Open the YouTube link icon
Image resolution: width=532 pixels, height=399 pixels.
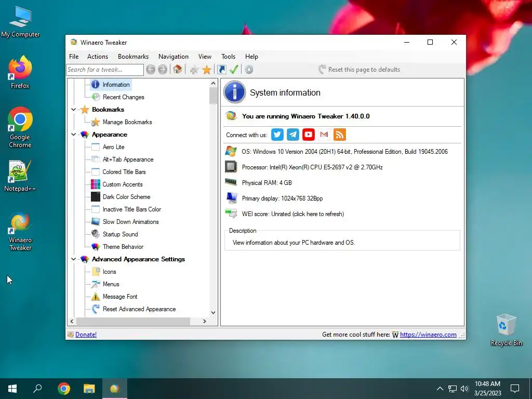click(309, 135)
